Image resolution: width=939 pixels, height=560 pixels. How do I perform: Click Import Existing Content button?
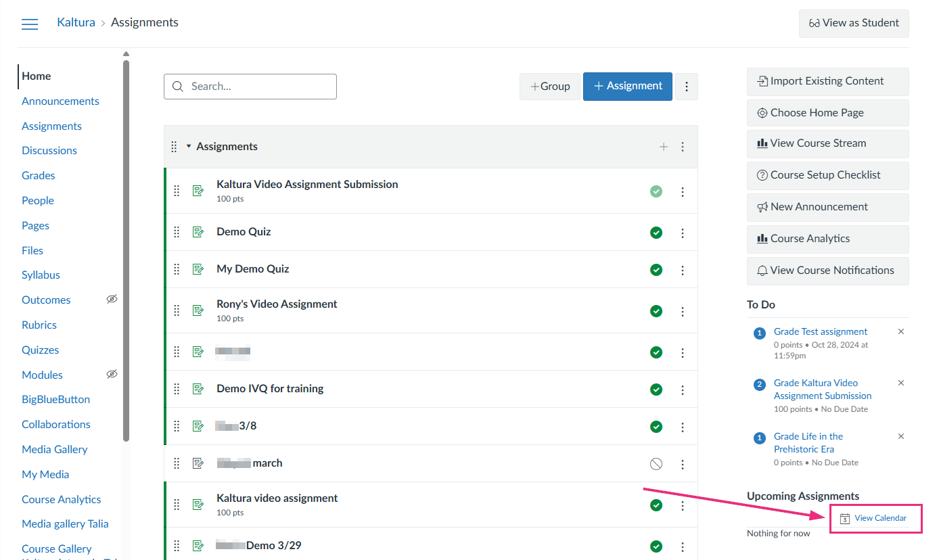pyautogui.click(x=828, y=81)
